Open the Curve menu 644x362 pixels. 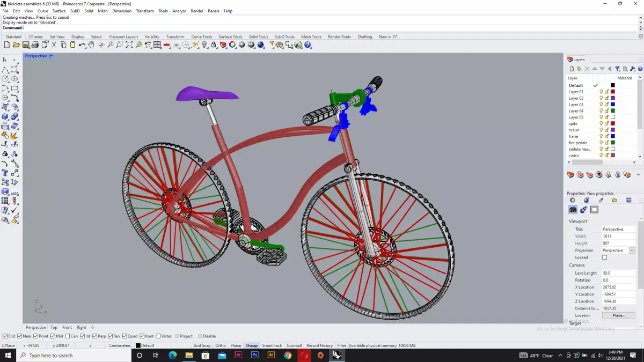pyautogui.click(x=42, y=11)
